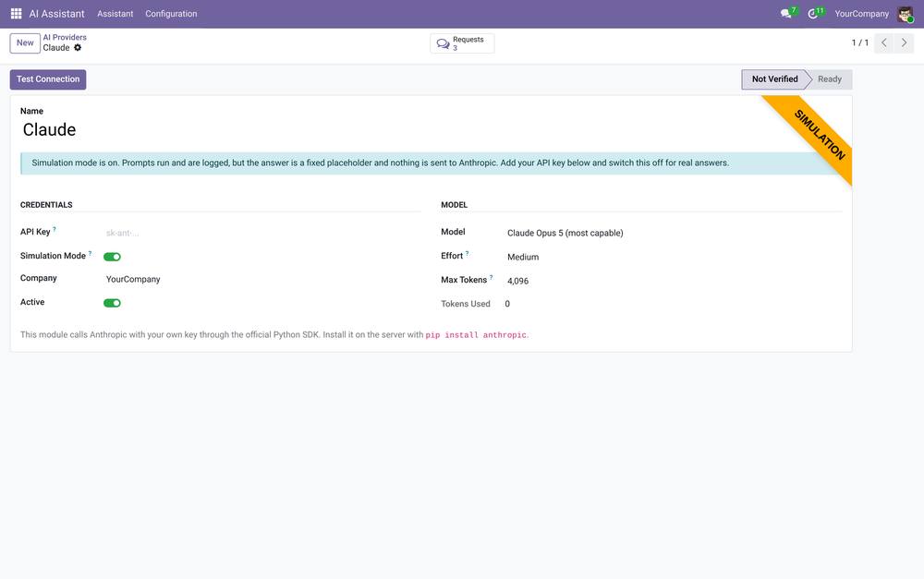The image size is (924, 579).
Task: Click the AI Assistant app title
Action: click(x=57, y=14)
